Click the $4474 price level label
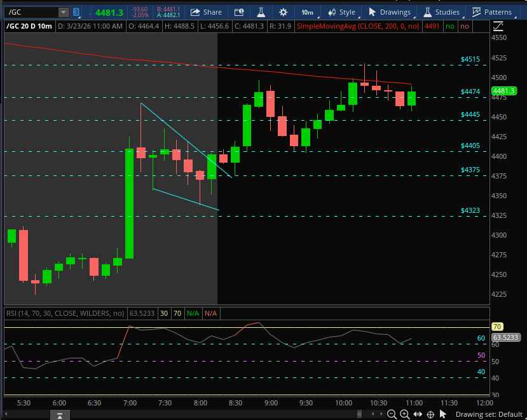527x420 pixels. 470,91
